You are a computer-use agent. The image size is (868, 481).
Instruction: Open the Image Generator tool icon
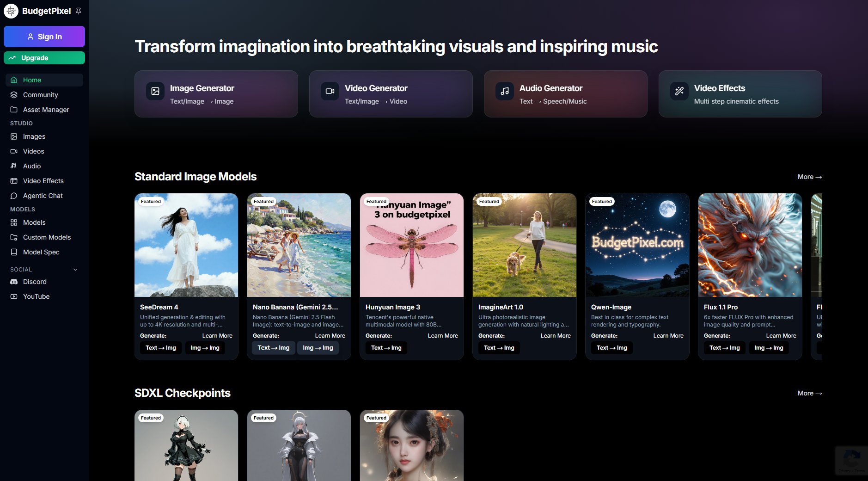[x=155, y=91]
